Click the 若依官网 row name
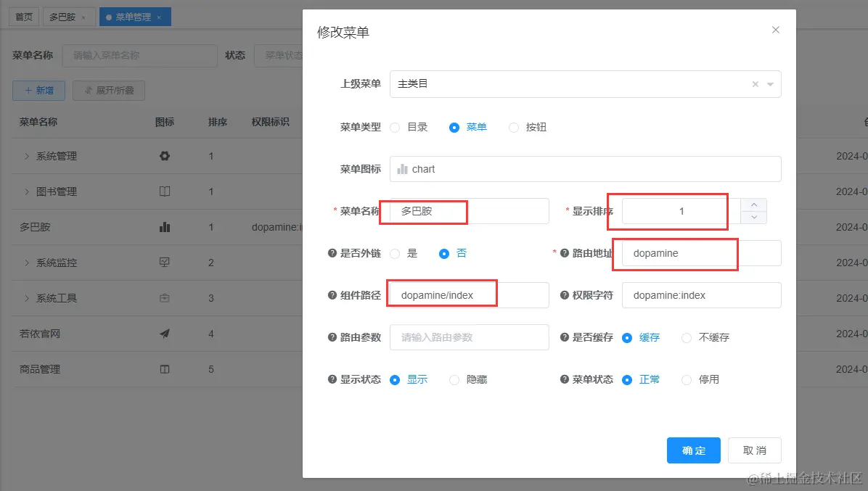The image size is (868, 491). click(40, 334)
